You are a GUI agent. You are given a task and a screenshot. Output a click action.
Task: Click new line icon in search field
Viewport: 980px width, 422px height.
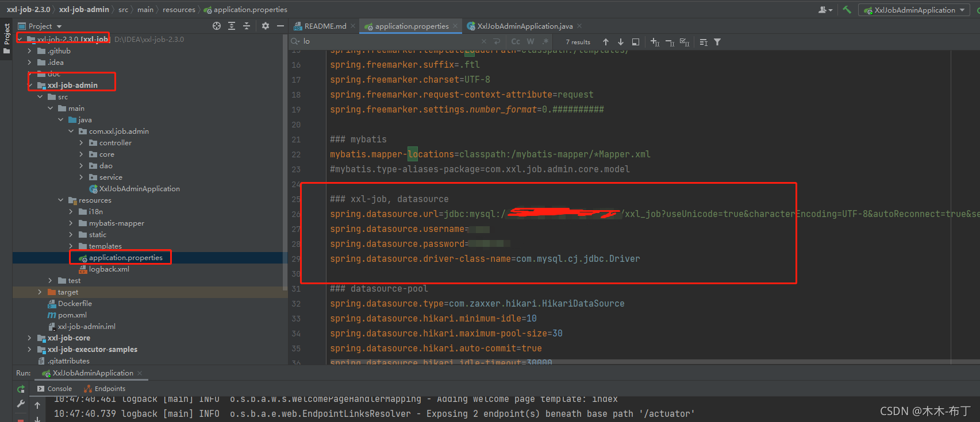pyautogui.click(x=497, y=41)
